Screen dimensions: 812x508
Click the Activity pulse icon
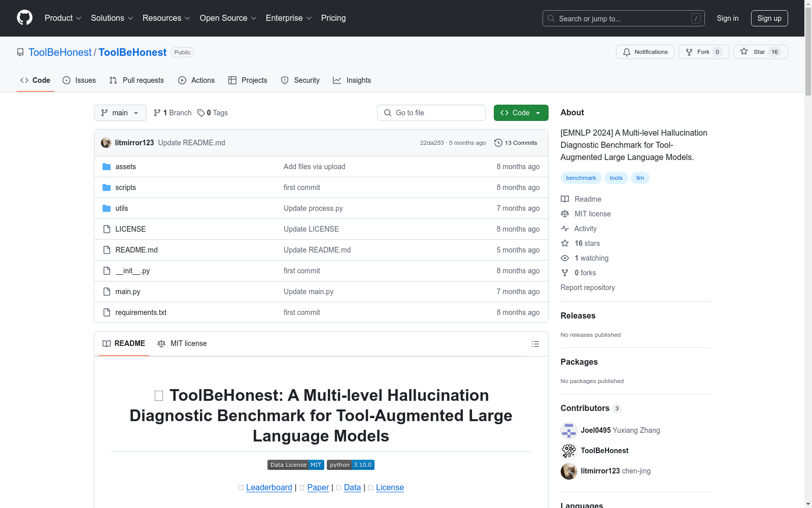pos(565,229)
